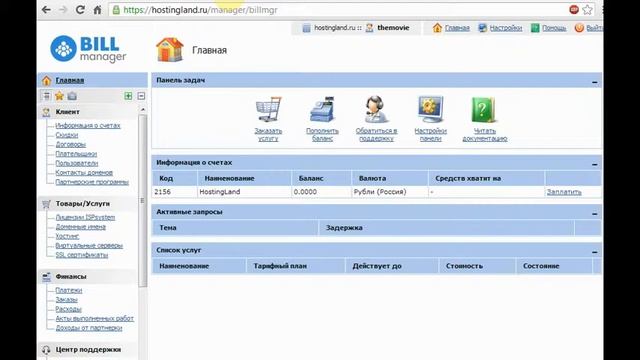This screenshot has height=360, width=640.
Task: Click the Действует до column header
Action: (x=392, y=266)
